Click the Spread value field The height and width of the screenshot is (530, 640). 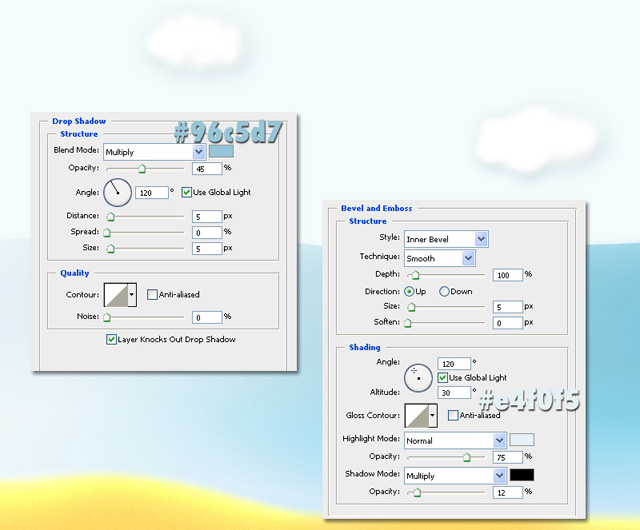[207, 233]
